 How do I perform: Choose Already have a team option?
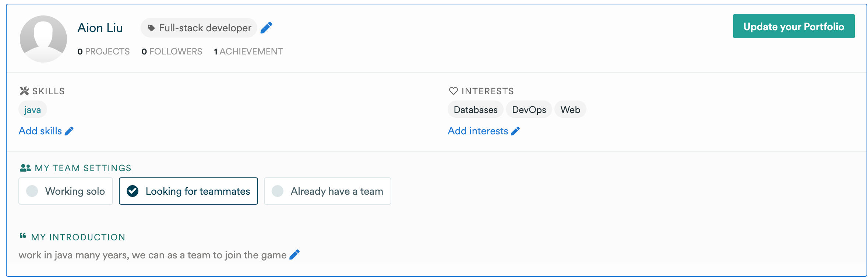(327, 191)
